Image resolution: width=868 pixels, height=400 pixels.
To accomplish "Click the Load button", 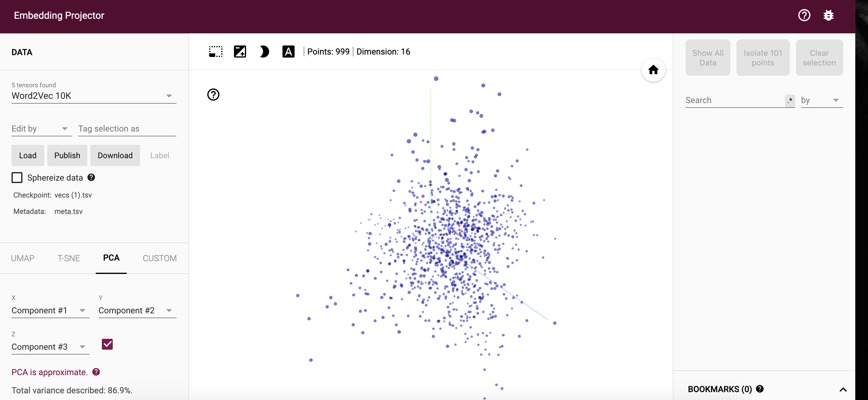I will (28, 155).
